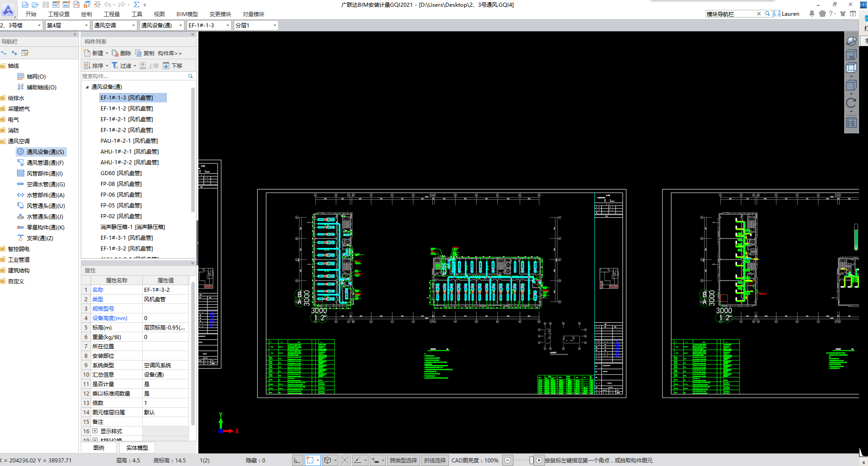Select 风管部件(通)(I) in navigation tree
Viewport: 868px width, 466px height.
[44, 173]
